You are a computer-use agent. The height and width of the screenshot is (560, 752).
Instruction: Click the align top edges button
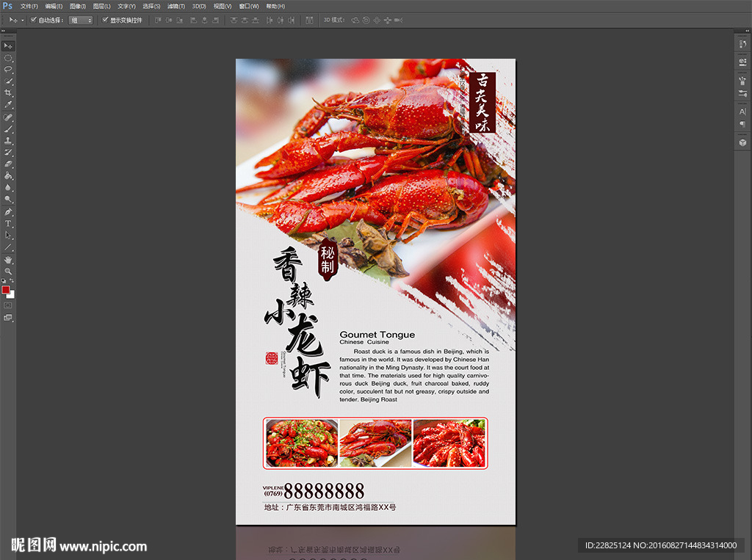coord(158,20)
